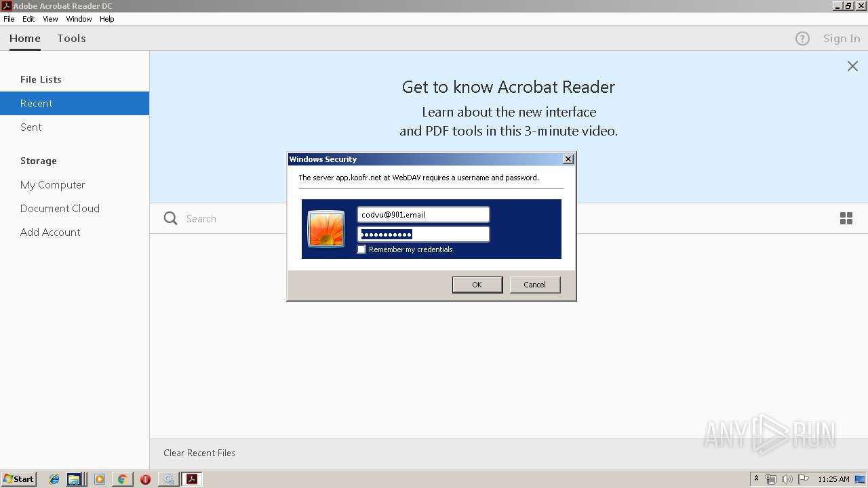Switch to the Tools tab
868x488 pixels.
click(x=71, y=39)
